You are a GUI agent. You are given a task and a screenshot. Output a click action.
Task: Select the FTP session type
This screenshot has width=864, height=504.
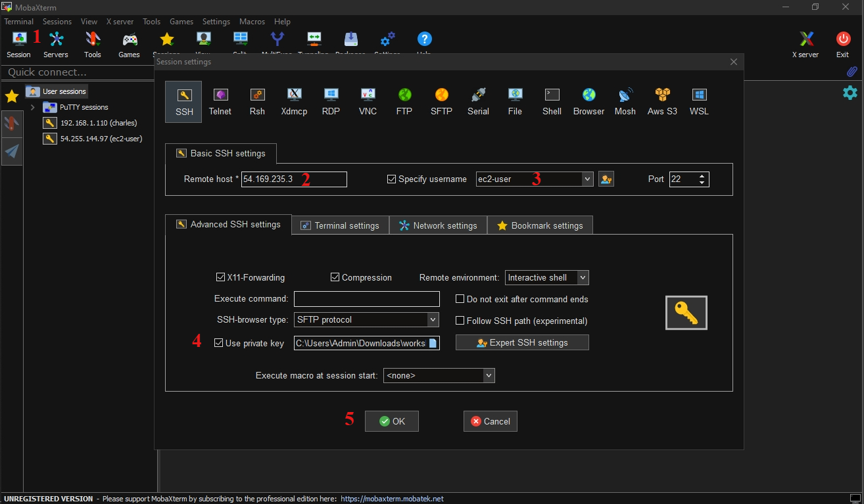404,101
